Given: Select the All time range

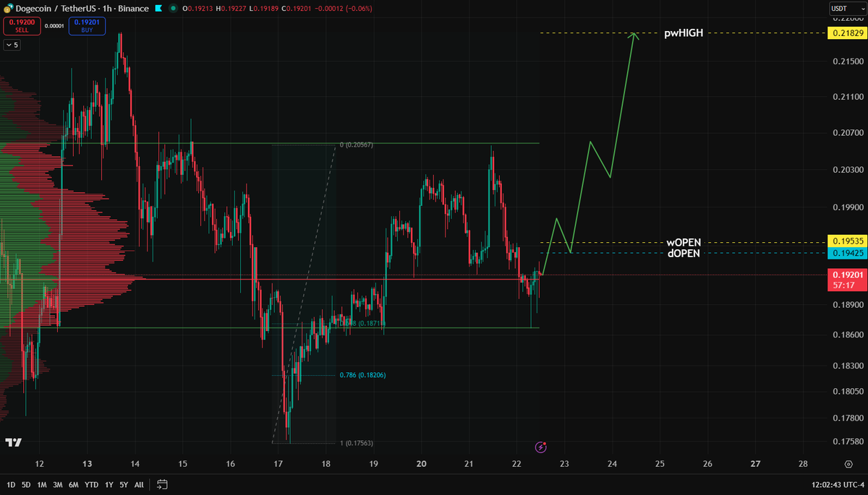Looking at the screenshot, I should click(139, 484).
